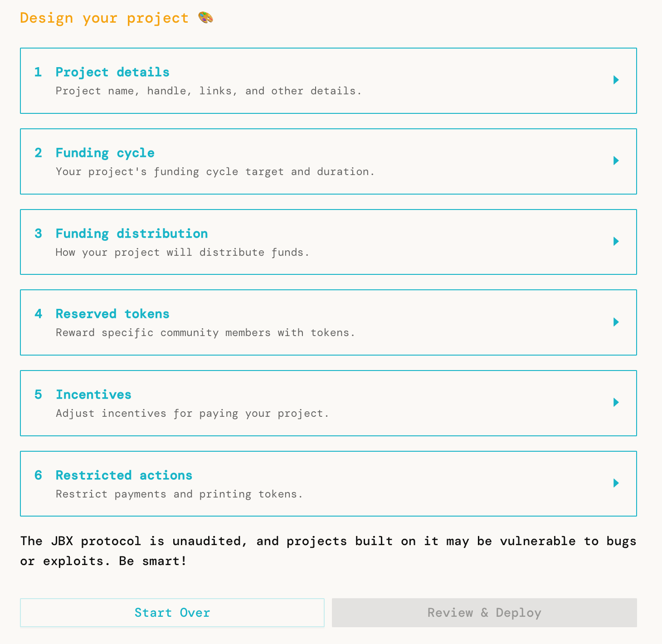Open Reserved tokens via its arrow

[616, 322]
